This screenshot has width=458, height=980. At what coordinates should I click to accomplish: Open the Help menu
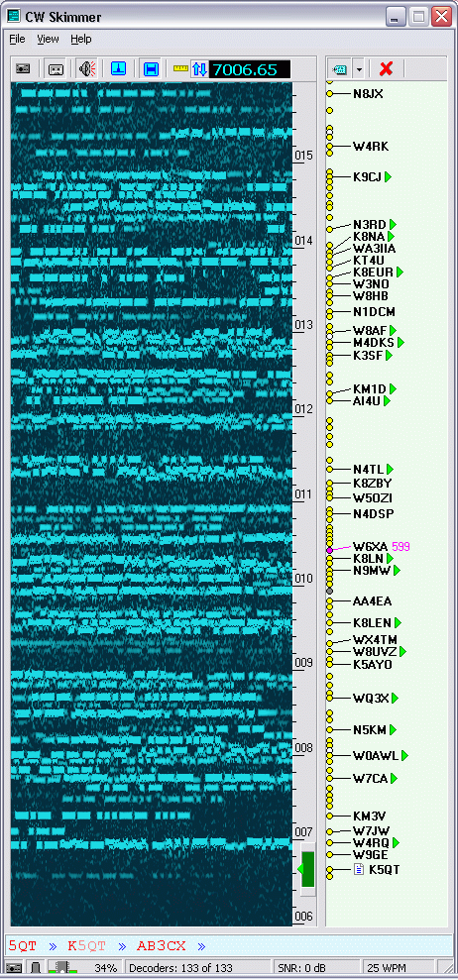coord(80,39)
